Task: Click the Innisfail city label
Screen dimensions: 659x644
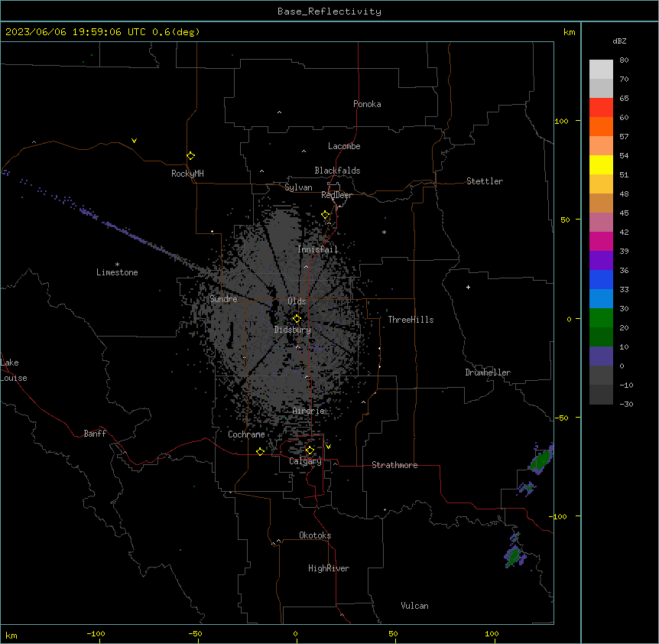Action: tap(318, 249)
